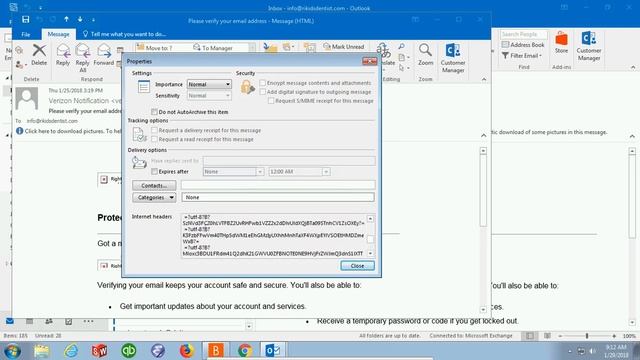Open Google Chrome from the taskbar
This screenshot has width=640, height=360.
[245, 351]
